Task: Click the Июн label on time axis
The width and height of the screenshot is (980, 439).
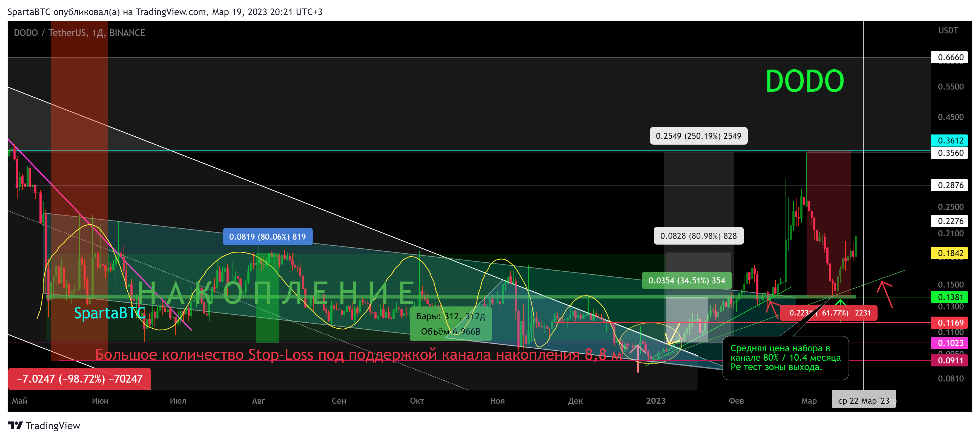Action: click(x=100, y=401)
